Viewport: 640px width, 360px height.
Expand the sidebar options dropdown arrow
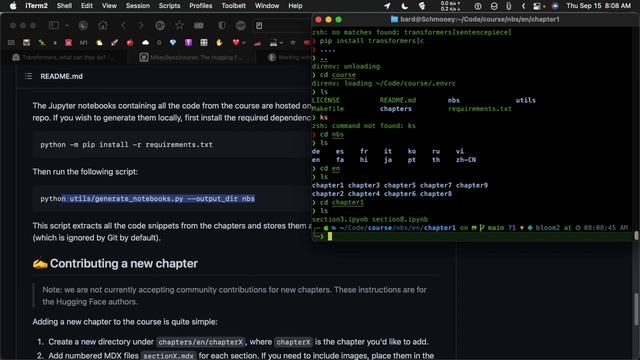pyautogui.click(x=67, y=26)
